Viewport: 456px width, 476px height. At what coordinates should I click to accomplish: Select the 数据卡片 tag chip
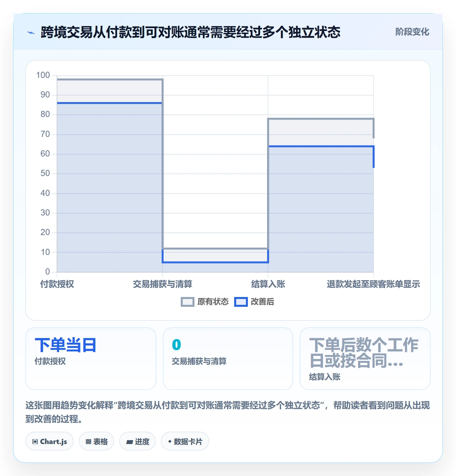pos(185,441)
